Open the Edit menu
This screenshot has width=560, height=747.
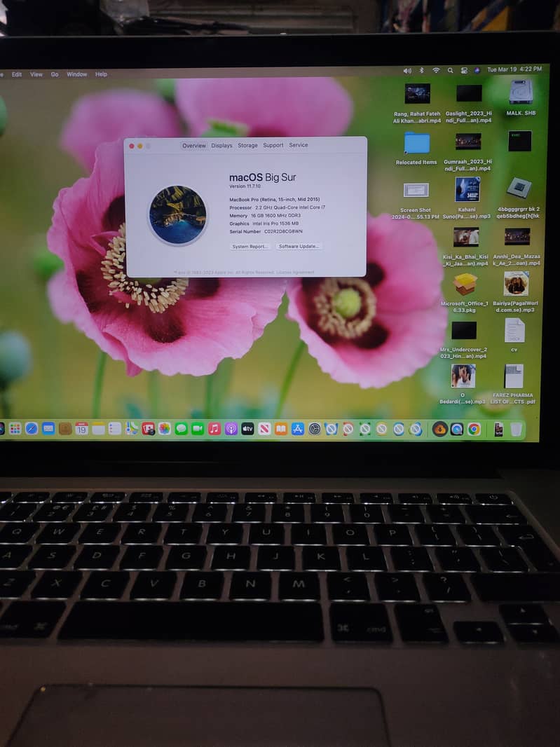point(17,74)
